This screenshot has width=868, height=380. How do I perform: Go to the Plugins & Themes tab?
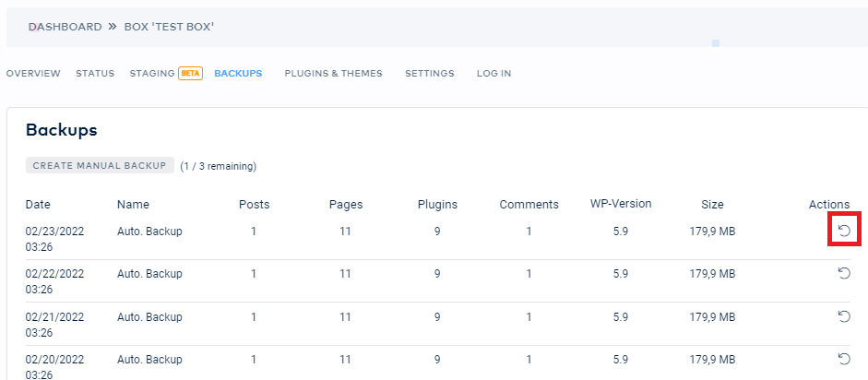tap(333, 73)
